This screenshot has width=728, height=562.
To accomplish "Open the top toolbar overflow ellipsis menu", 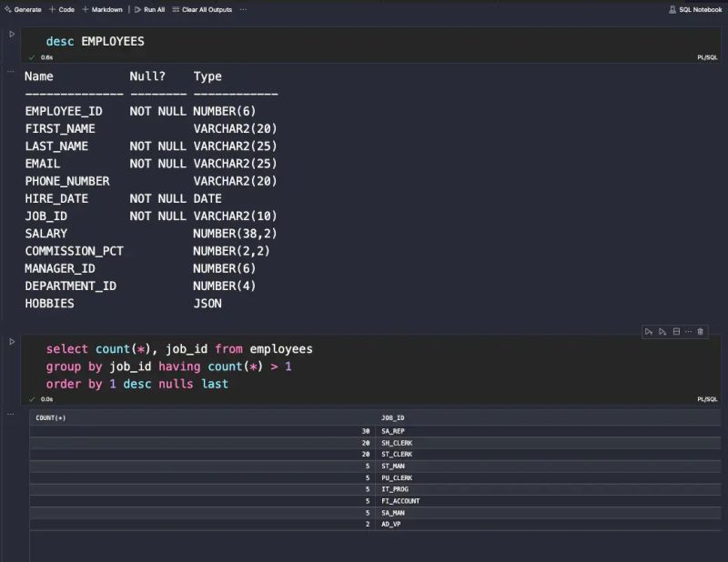I will pyautogui.click(x=243, y=9).
